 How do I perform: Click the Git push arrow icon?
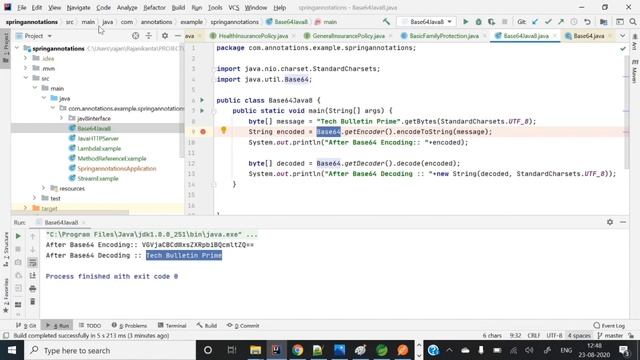(561, 22)
